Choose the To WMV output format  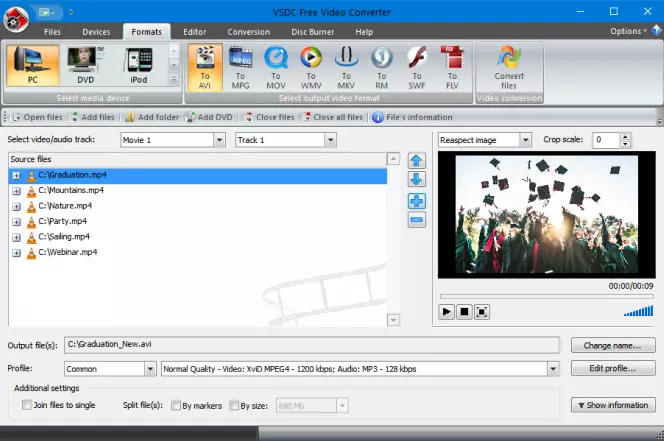(x=311, y=67)
